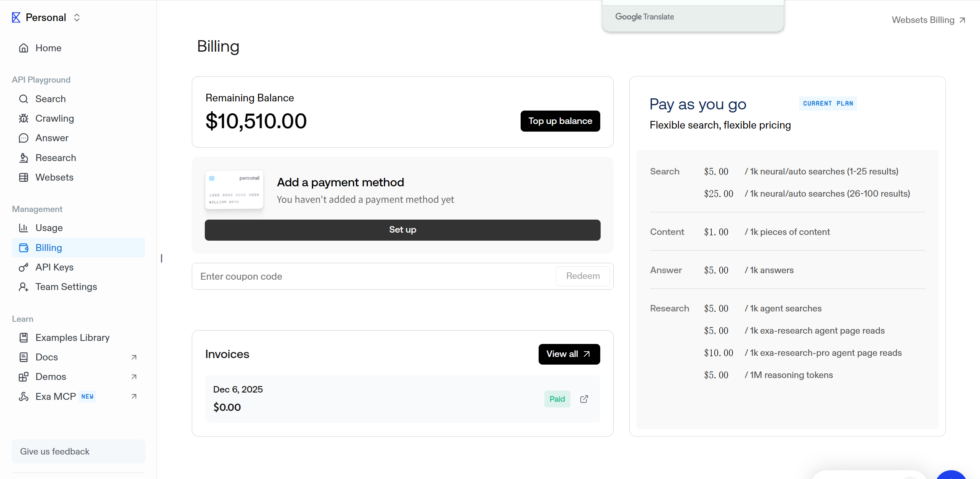Select Billing in the sidebar
Image resolution: width=980 pixels, height=479 pixels.
[x=78, y=248]
